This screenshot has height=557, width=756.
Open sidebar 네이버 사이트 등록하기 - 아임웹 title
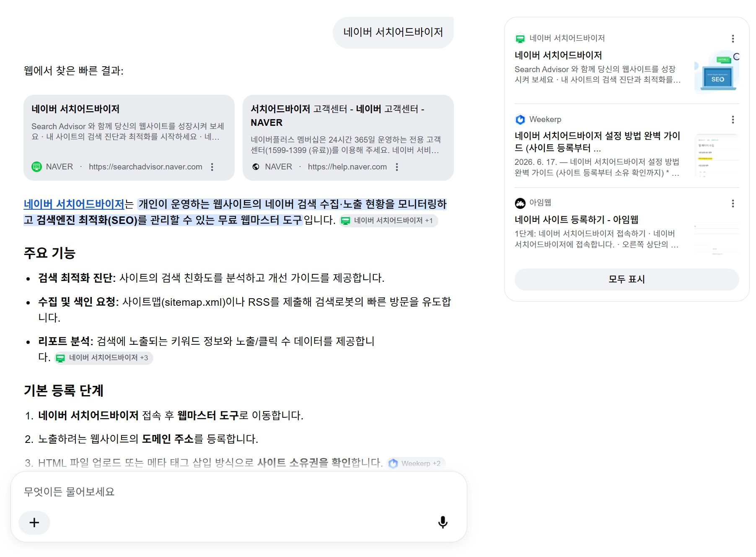(576, 220)
